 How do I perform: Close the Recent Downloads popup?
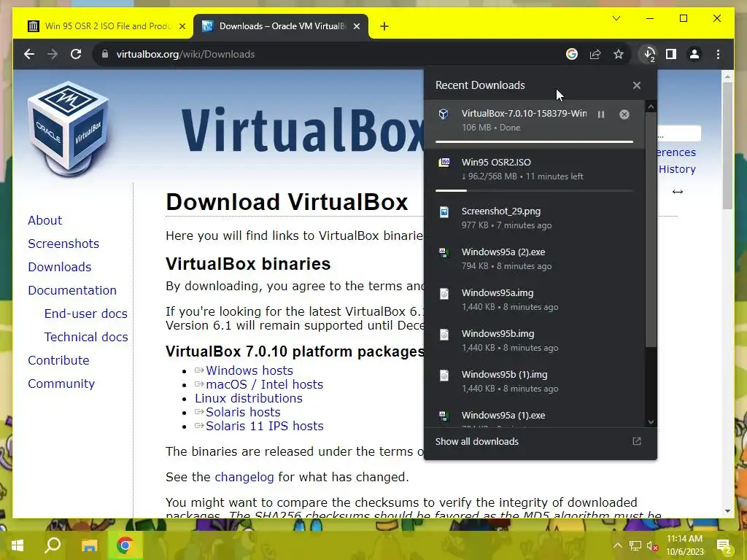click(637, 85)
